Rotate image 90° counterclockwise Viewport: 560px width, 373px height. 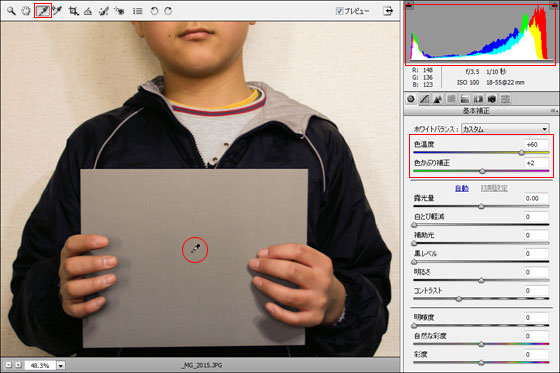pyautogui.click(x=154, y=11)
